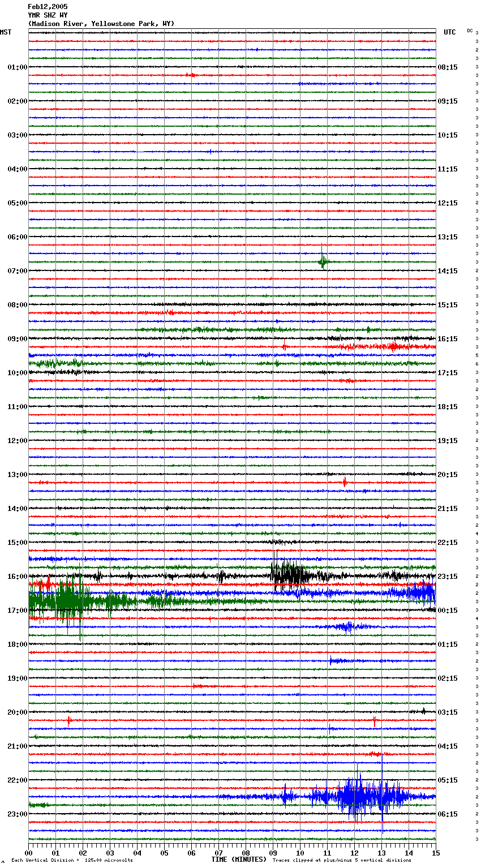This screenshot has width=481, height=868.
Task: Select the 23:00 MST time label
Action: point(18,814)
